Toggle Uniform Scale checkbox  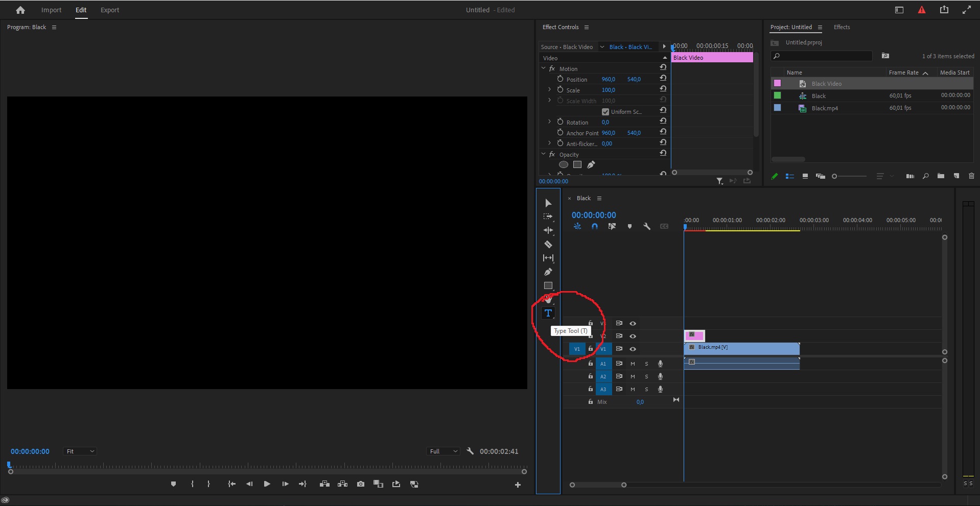(x=605, y=112)
